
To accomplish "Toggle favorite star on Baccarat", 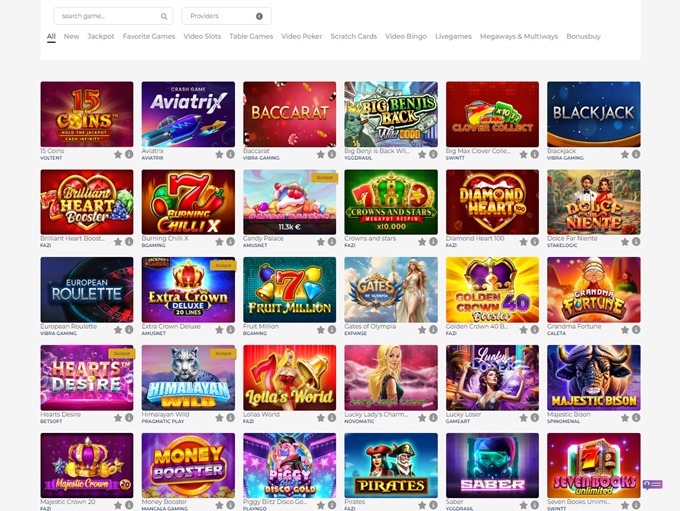I will point(321,154).
